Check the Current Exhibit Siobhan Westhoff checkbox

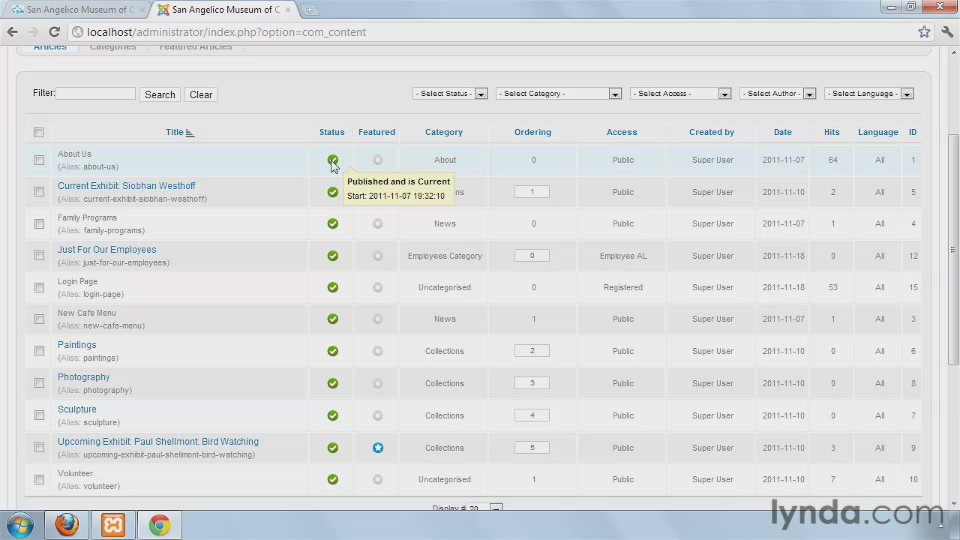coord(39,192)
